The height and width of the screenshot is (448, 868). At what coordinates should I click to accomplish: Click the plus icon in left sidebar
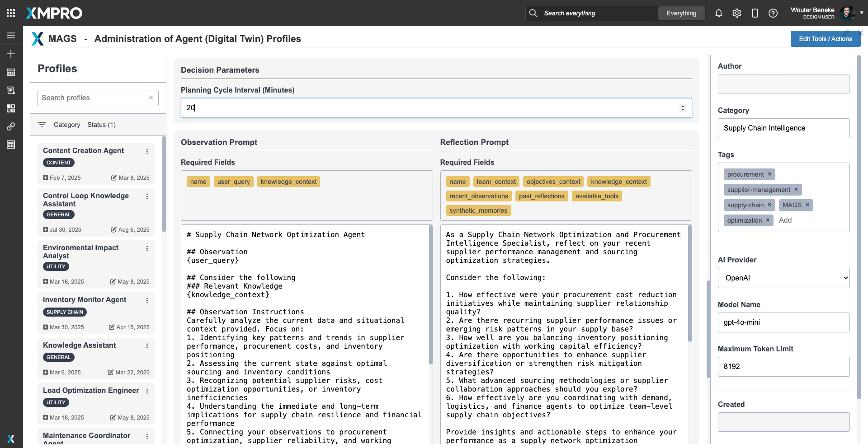coord(11,54)
